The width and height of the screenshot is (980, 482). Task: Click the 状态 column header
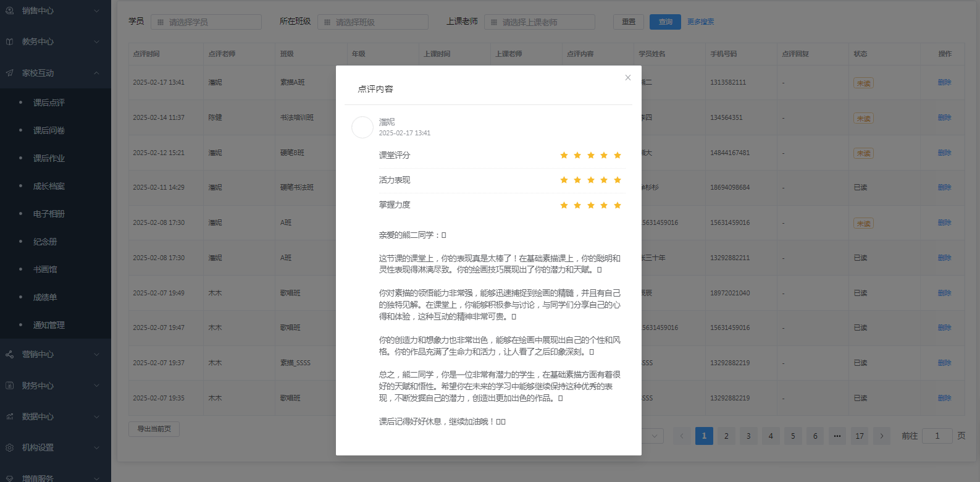860,54
